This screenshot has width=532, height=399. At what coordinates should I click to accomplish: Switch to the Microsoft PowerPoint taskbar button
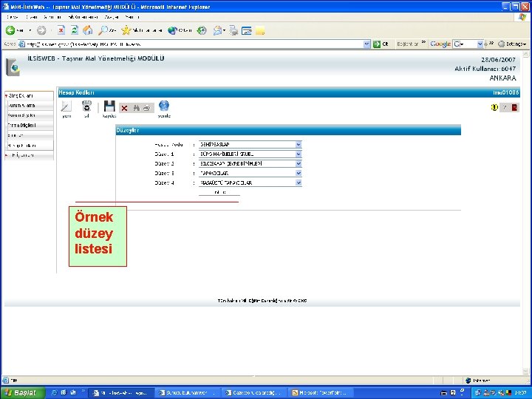pos(320,393)
